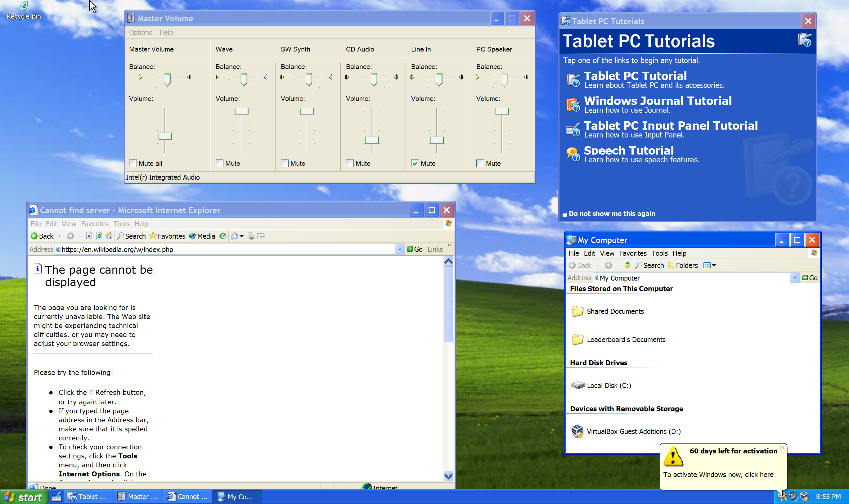Screen dimensions: 849x504
Task: Click the Wave volume slider thumb
Action: pyautogui.click(x=241, y=111)
